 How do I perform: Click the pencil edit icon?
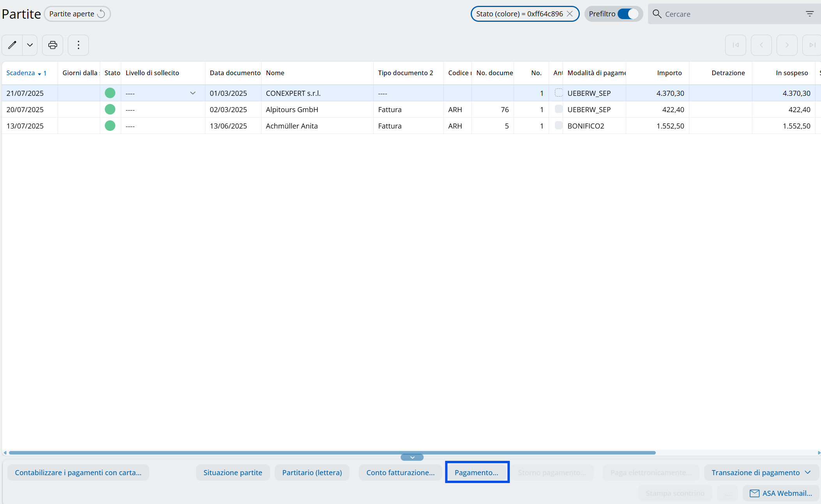(x=12, y=45)
